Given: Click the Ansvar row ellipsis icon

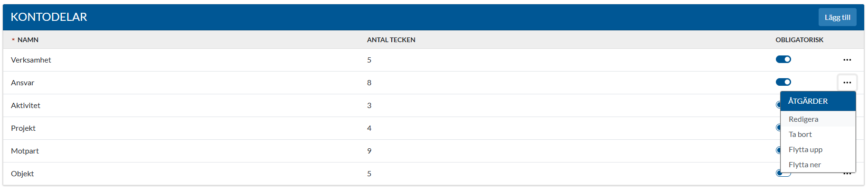Looking at the screenshot, I should click(847, 82).
